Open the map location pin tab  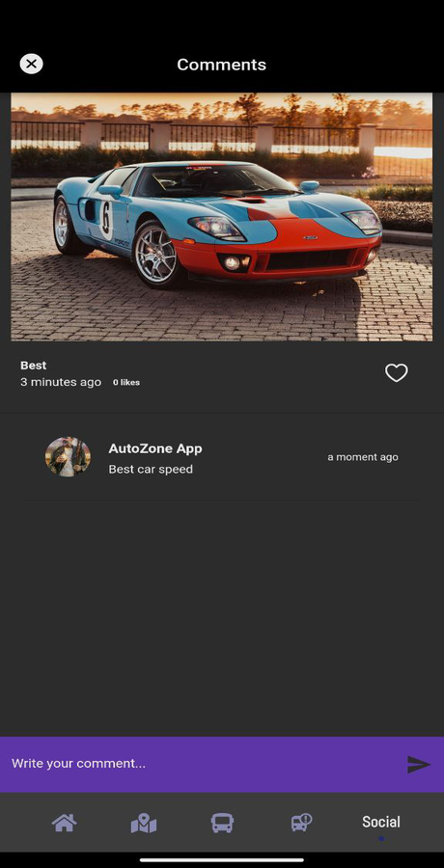[x=144, y=824]
